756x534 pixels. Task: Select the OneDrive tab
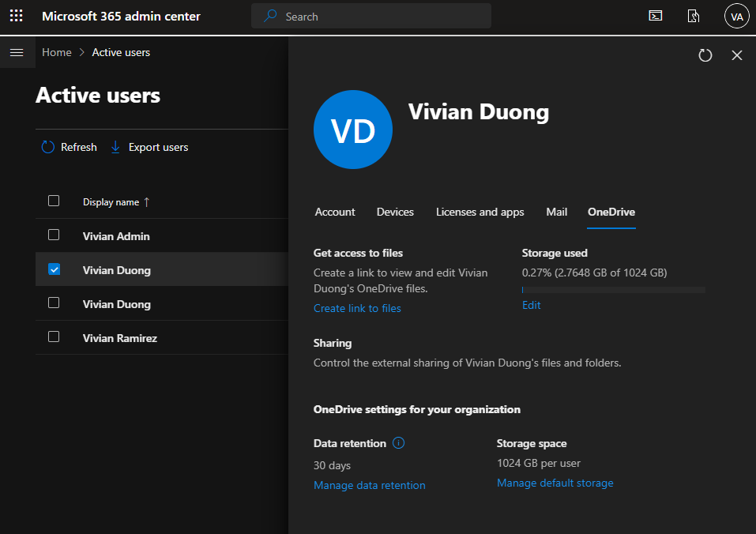coord(611,212)
